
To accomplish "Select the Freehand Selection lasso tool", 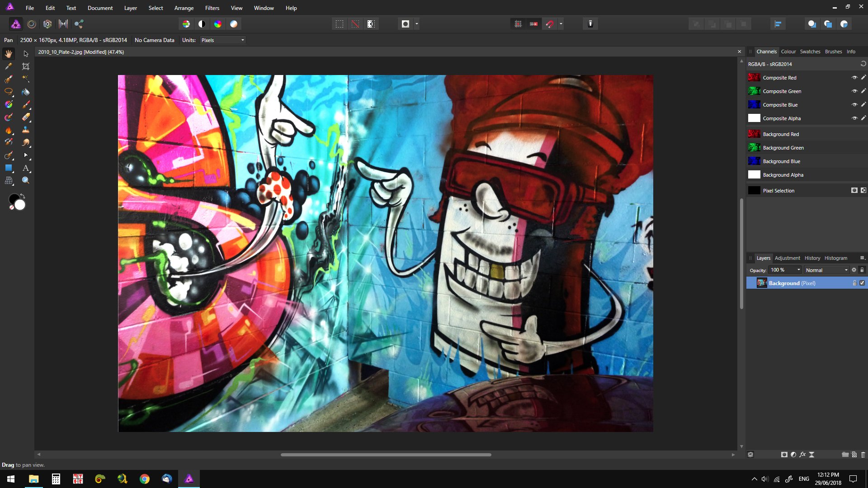I will point(9,92).
